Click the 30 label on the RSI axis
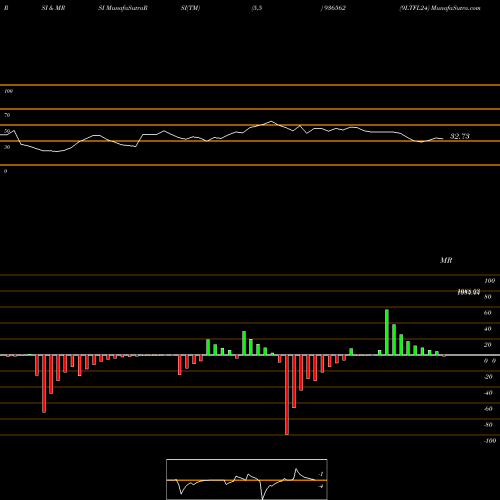 7,147
